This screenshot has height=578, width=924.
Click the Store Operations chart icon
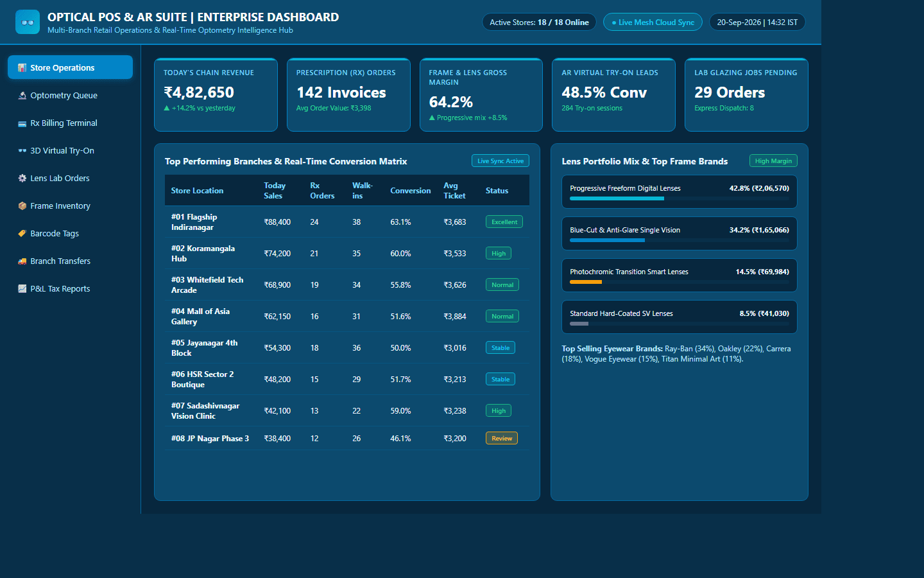point(22,68)
